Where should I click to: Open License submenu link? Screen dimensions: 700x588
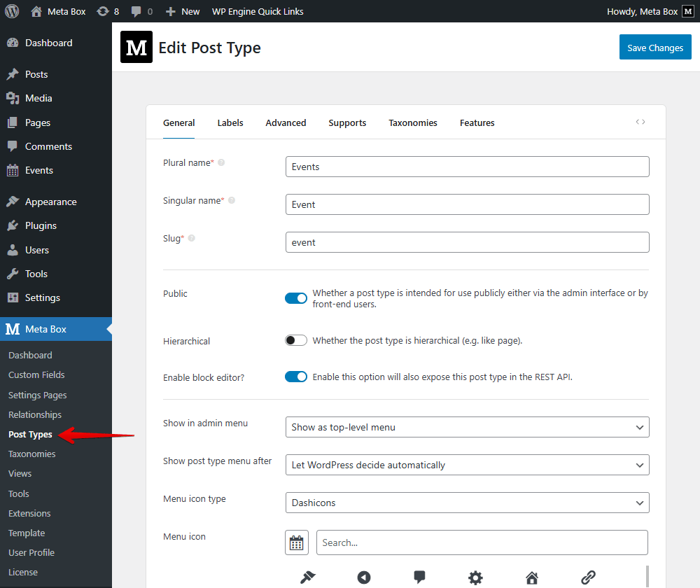[23, 573]
